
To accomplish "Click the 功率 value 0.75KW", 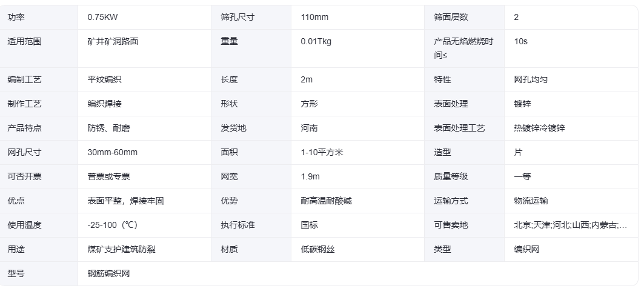I will pos(102,17).
